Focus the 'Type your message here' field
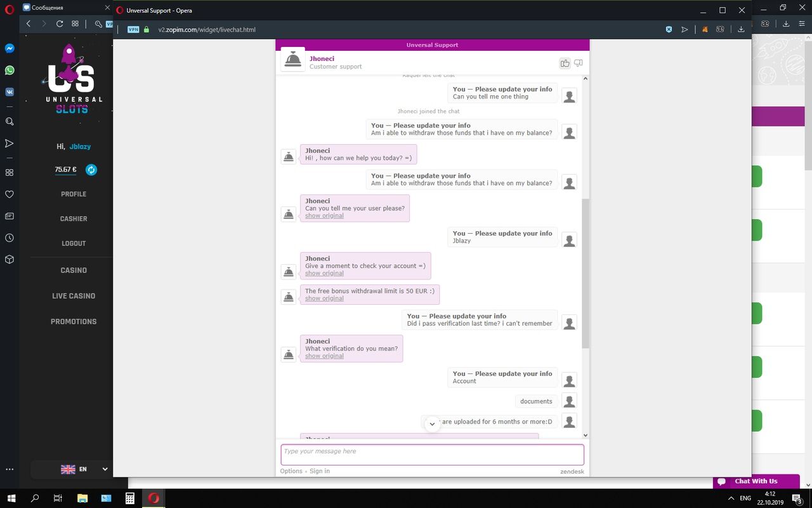The width and height of the screenshot is (812, 508). [432, 455]
